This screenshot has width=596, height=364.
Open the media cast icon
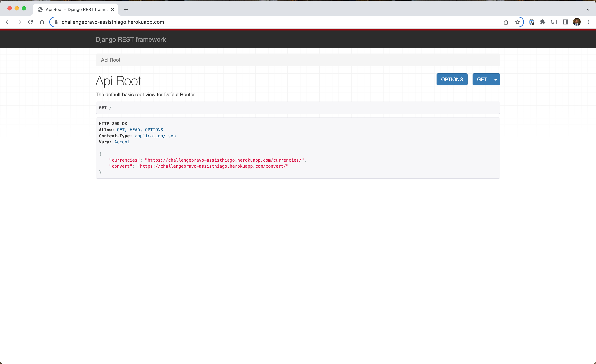(554, 22)
